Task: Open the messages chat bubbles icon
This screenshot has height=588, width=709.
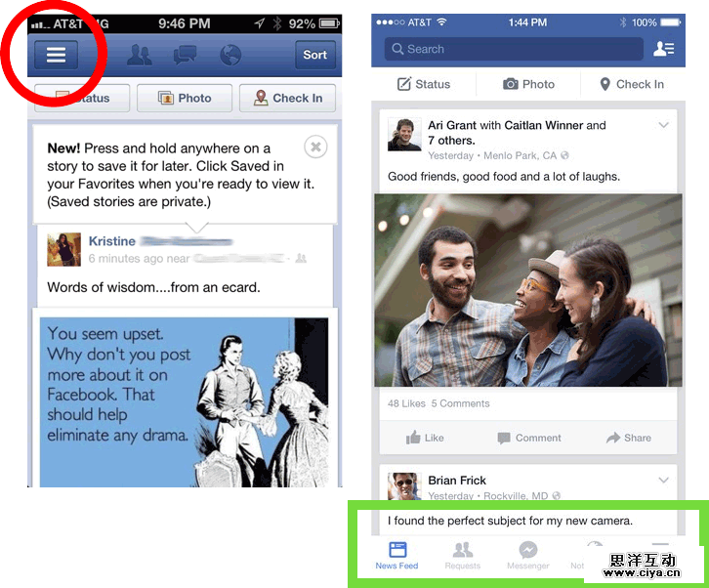Action: (185, 55)
